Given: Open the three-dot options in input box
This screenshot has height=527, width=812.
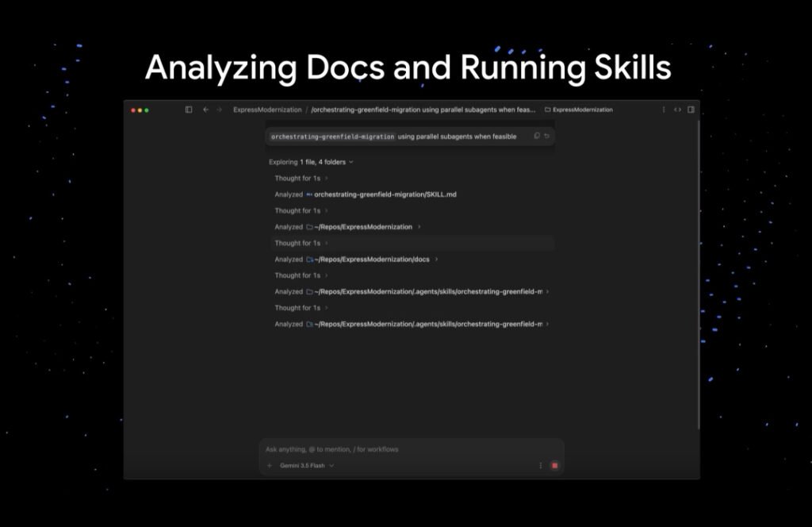Looking at the screenshot, I should pyautogui.click(x=541, y=465).
